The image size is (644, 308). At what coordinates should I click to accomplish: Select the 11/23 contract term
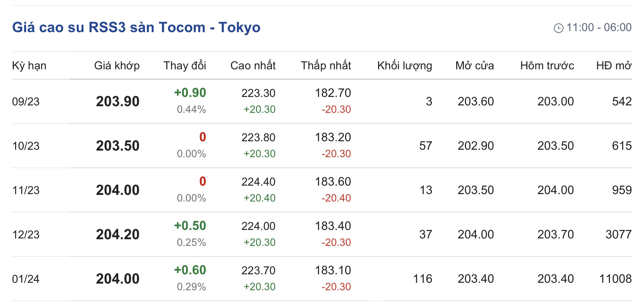26,190
